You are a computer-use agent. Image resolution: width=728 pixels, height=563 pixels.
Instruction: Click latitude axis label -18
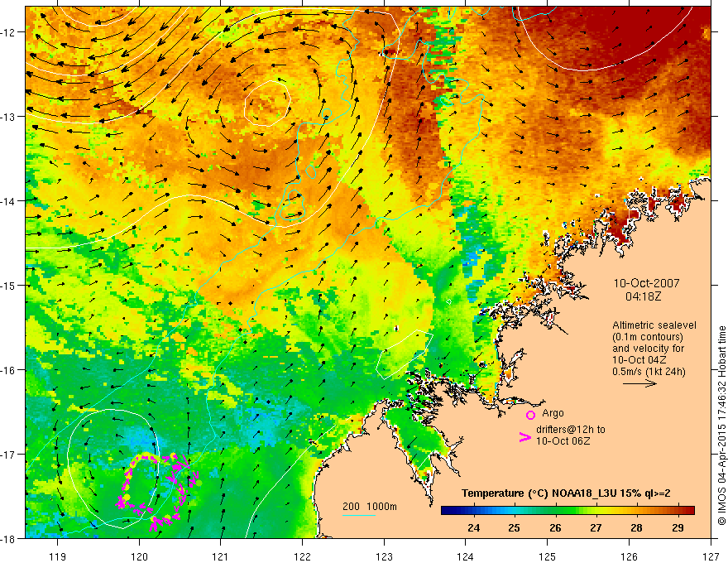8,538
